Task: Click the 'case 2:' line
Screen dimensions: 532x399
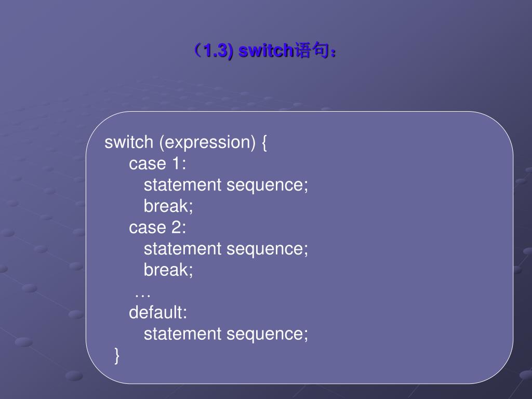Action: 157,228
